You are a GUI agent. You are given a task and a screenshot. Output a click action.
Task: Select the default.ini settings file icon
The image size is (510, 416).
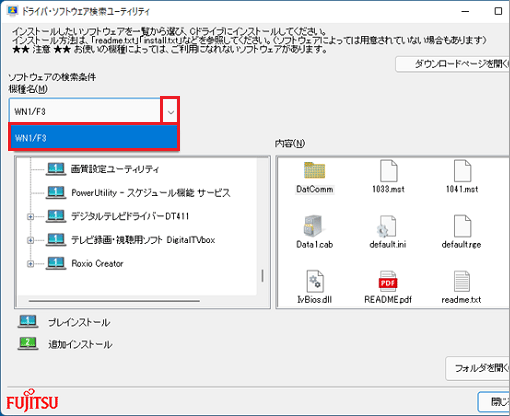(387, 226)
